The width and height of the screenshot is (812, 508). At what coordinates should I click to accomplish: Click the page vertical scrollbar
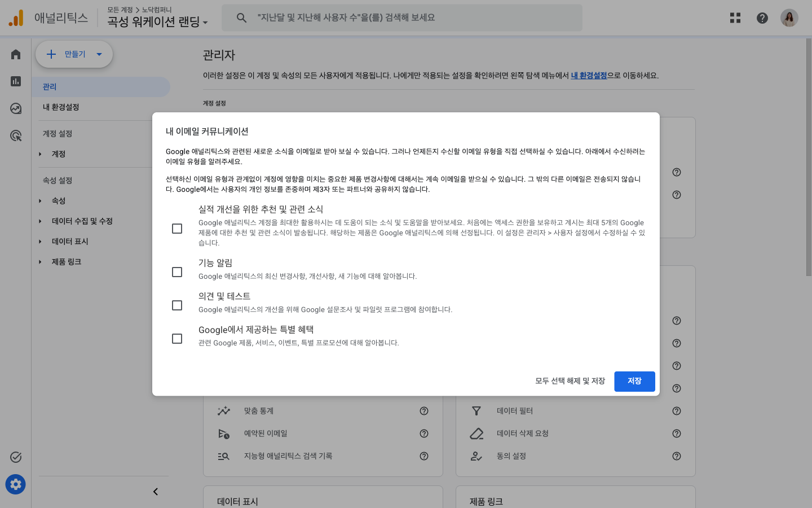809,158
